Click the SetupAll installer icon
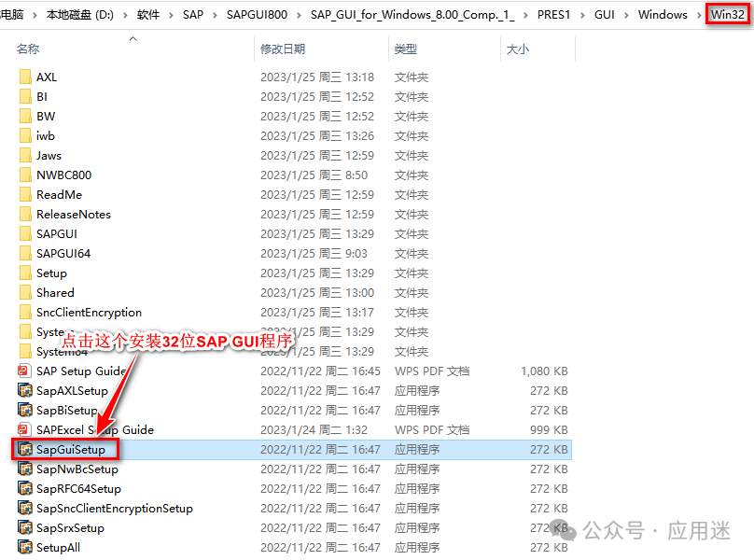The height and width of the screenshot is (560, 754). pos(24,548)
